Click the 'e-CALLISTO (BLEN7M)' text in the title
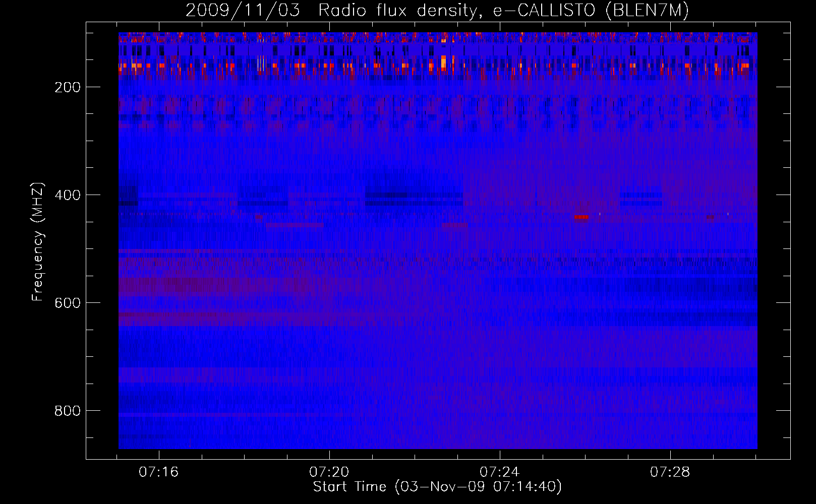The width and height of the screenshot is (816, 504). pyautogui.click(x=591, y=11)
